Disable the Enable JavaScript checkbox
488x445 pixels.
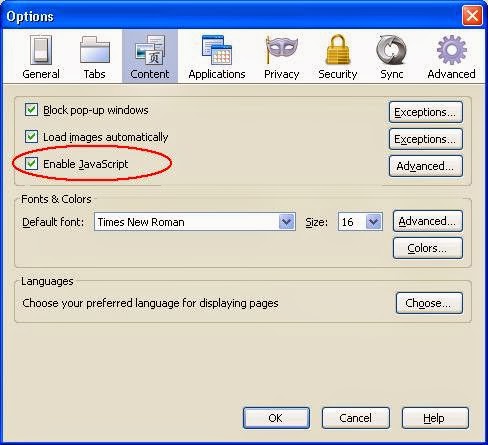click(31, 164)
